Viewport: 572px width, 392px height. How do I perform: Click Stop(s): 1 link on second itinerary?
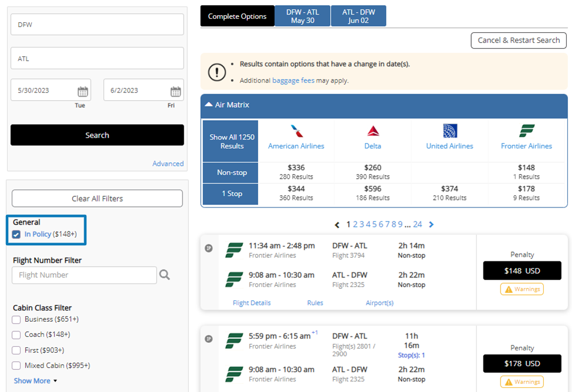coord(411,355)
